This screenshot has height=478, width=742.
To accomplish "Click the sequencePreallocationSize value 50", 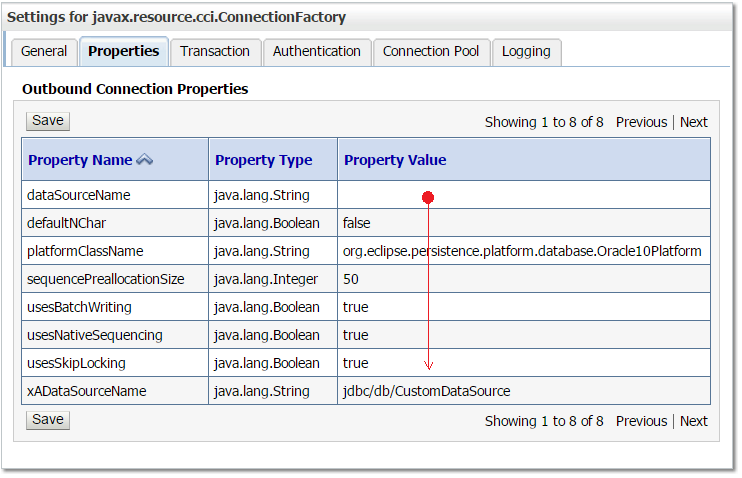I will tap(351, 279).
